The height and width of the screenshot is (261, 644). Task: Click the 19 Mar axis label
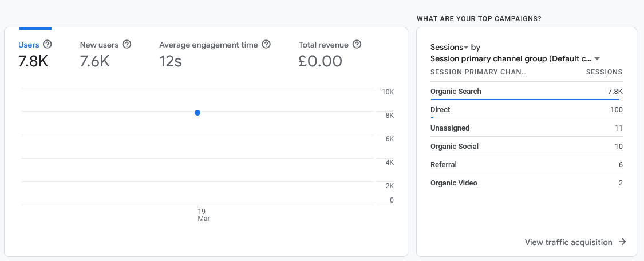click(203, 215)
